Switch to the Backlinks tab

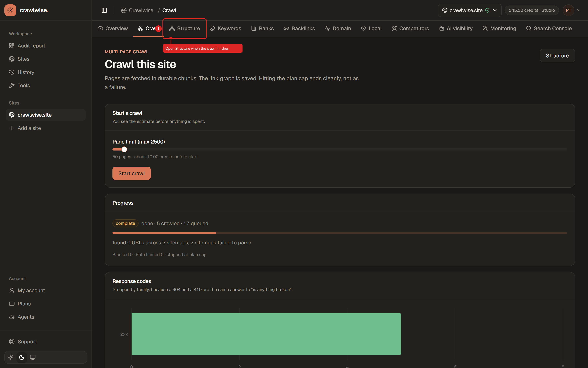click(299, 29)
